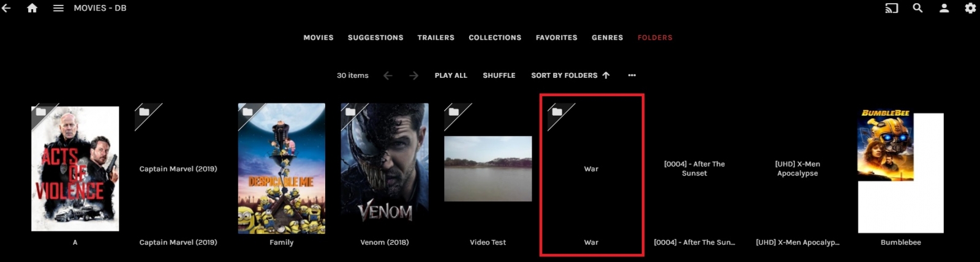
Task: Open the settings gear icon
Action: tap(970, 8)
